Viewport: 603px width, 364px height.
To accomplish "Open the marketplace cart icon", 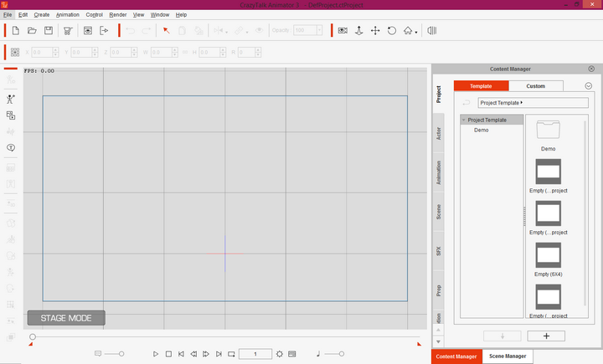I will 68,31.
